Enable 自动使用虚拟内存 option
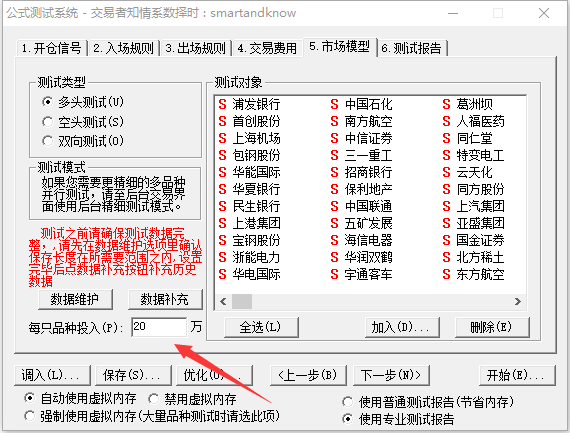Screen dimensions: 570x433 (x=80, y=398)
